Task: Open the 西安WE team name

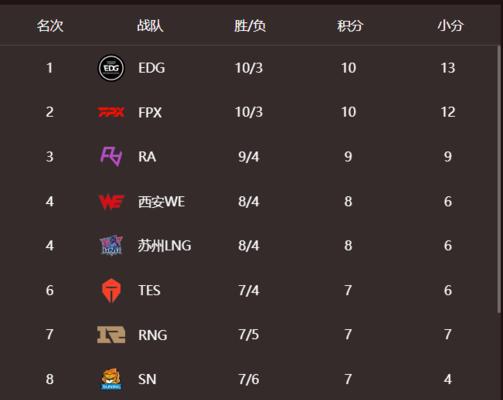Action: (x=161, y=201)
